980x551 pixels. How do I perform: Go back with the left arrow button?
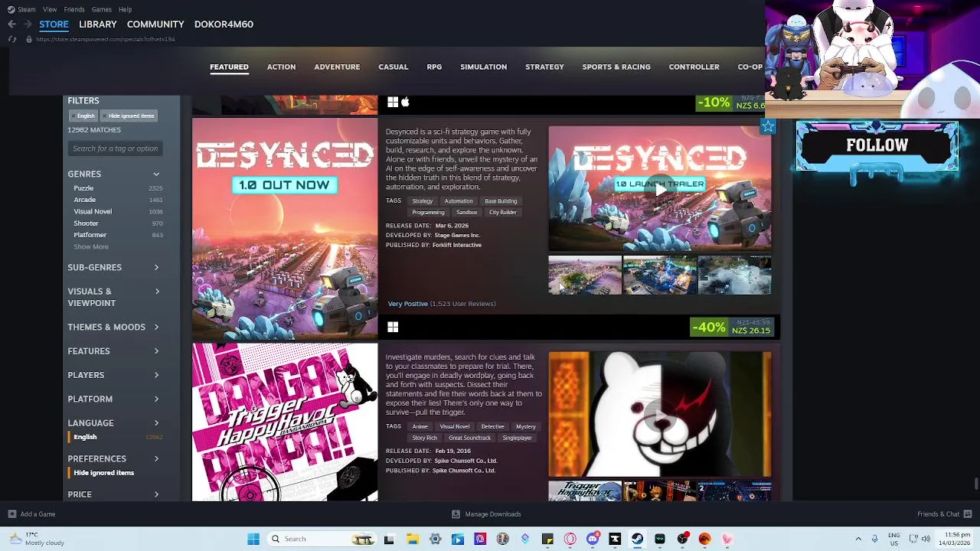(x=12, y=24)
